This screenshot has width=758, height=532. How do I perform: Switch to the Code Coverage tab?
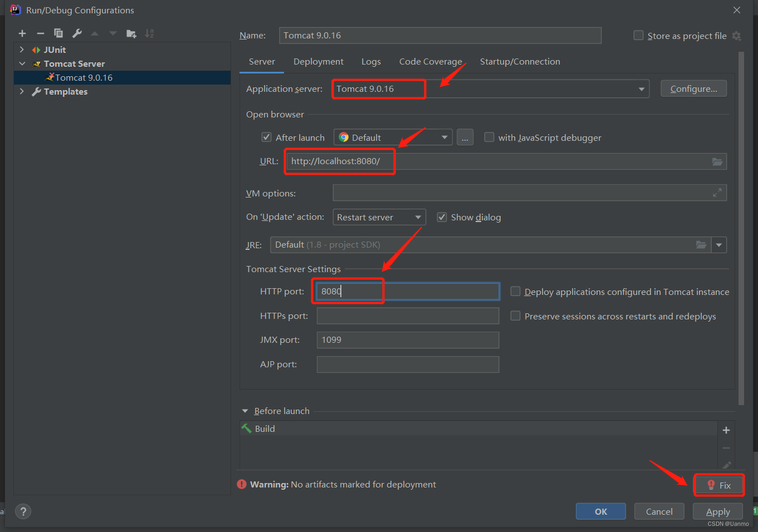click(x=431, y=62)
